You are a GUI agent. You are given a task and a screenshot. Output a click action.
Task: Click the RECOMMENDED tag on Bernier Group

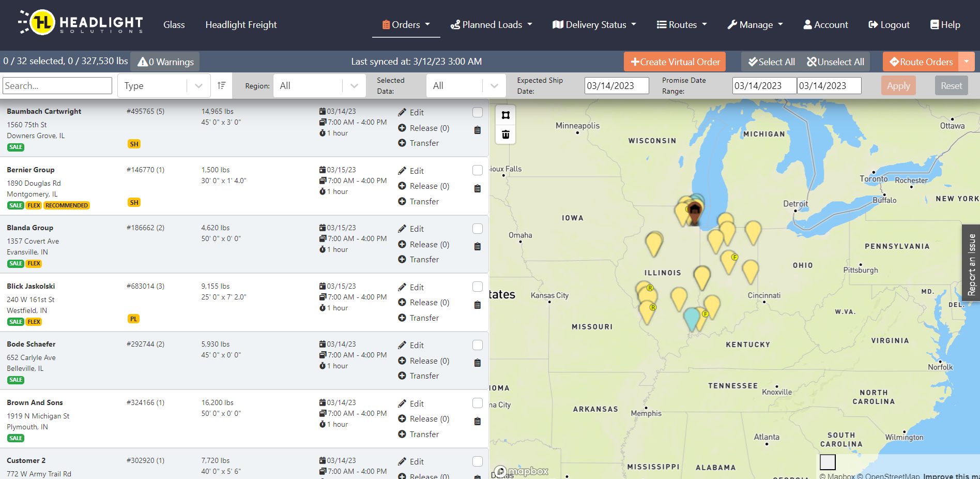pyautogui.click(x=67, y=205)
